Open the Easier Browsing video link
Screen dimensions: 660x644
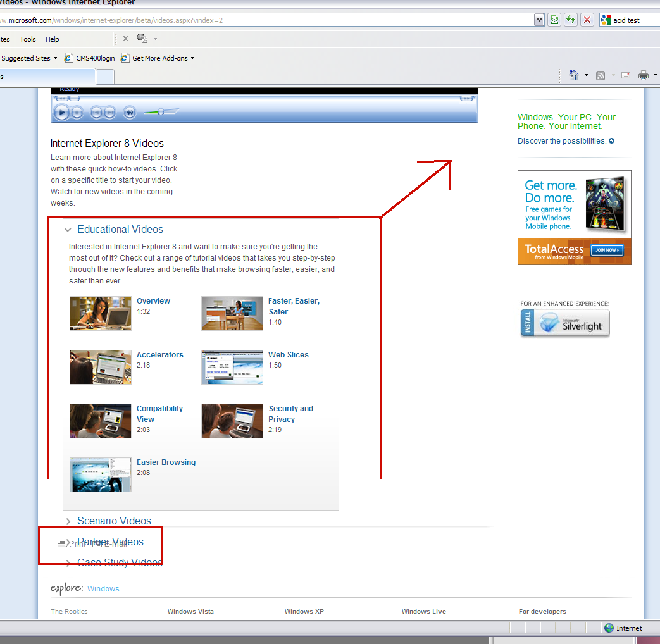click(166, 462)
